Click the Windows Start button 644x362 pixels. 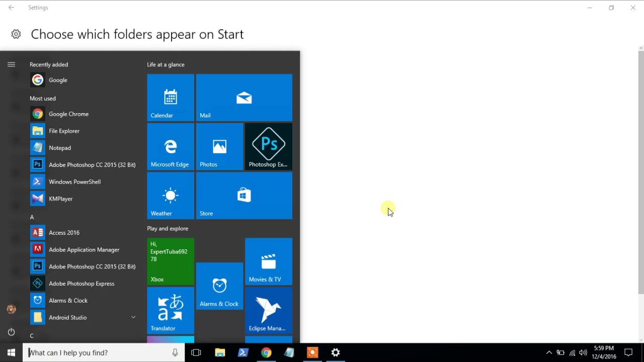click(11, 352)
